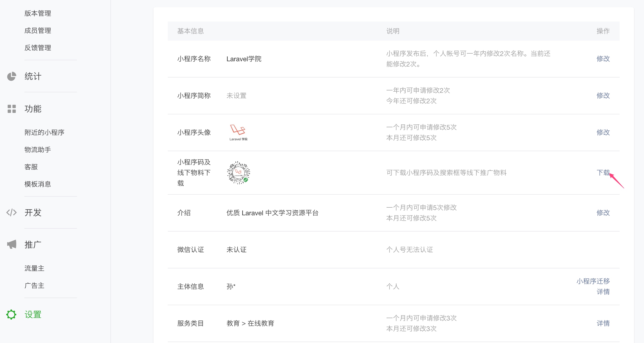Click 可下载小程序码及搜索框等线下推广物料 description
Image resolution: width=644 pixels, height=343 pixels.
[x=446, y=173]
